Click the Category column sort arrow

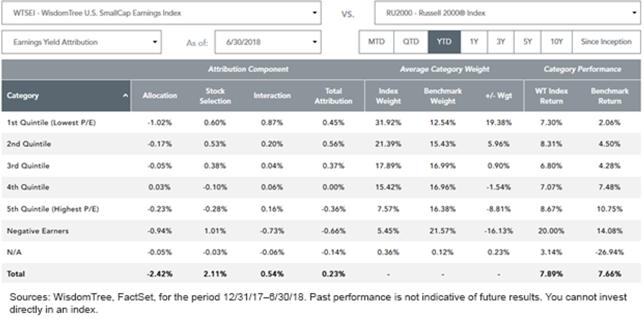(125, 96)
